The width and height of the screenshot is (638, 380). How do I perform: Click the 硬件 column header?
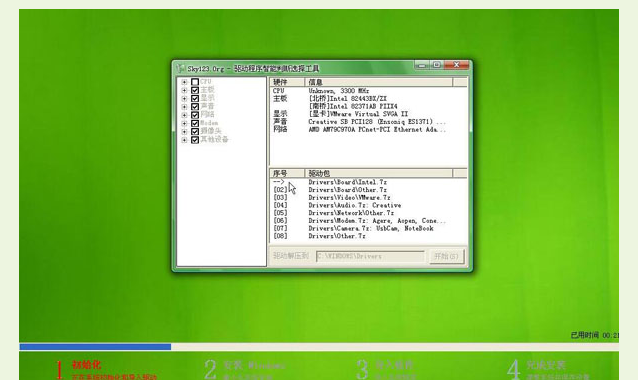pos(287,82)
